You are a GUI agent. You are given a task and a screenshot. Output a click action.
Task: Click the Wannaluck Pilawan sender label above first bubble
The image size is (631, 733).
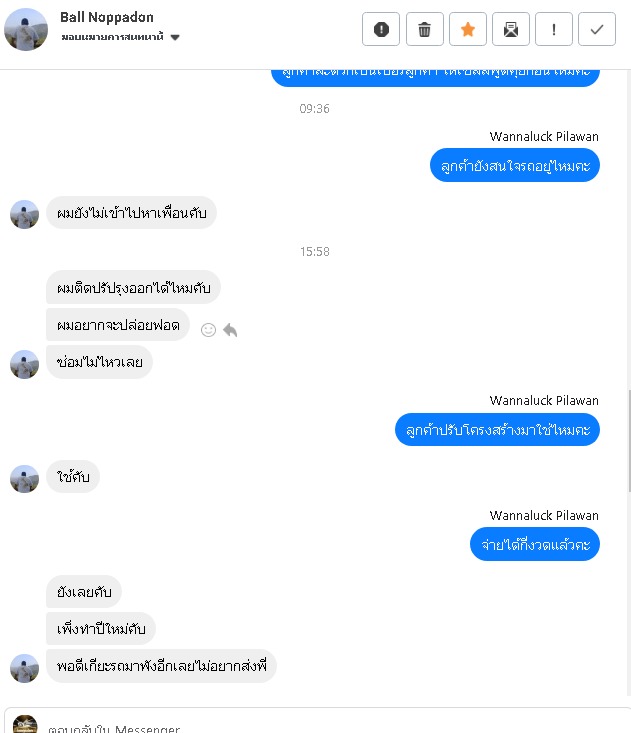pyautogui.click(x=544, y=137)
